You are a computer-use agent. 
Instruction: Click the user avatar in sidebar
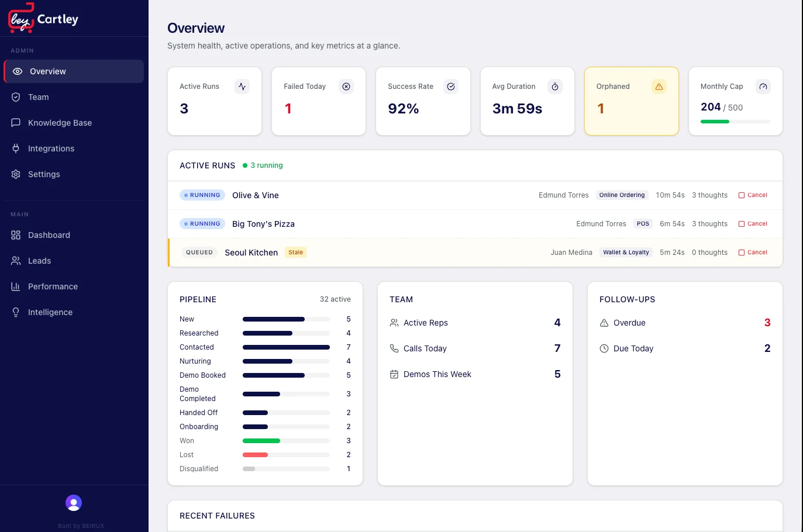point(74,503)
